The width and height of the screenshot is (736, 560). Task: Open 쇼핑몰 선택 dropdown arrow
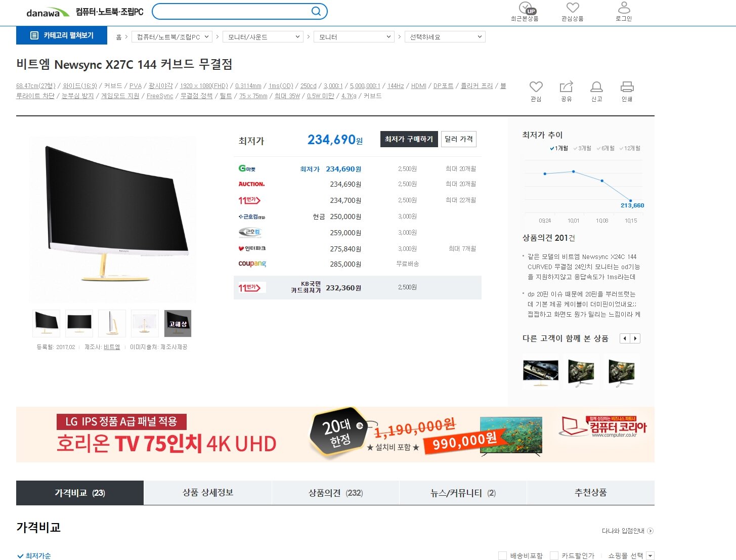651,555
